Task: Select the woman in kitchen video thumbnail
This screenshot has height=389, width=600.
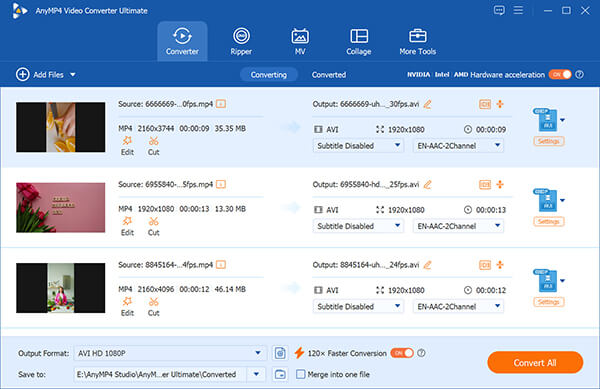Action: [60, 288]
